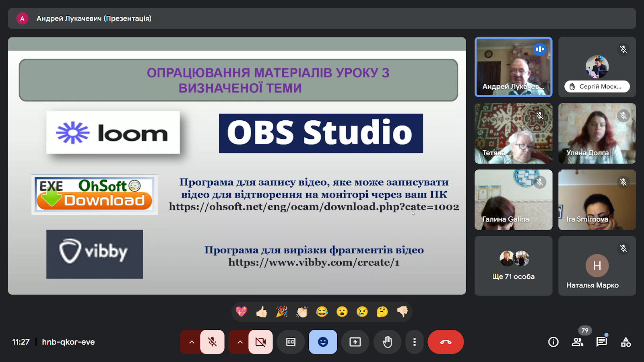Open audio settings arrow beside microphone
Image resolution: width=644 pixels, height=362 pixels.
click(x=192, y=342)
